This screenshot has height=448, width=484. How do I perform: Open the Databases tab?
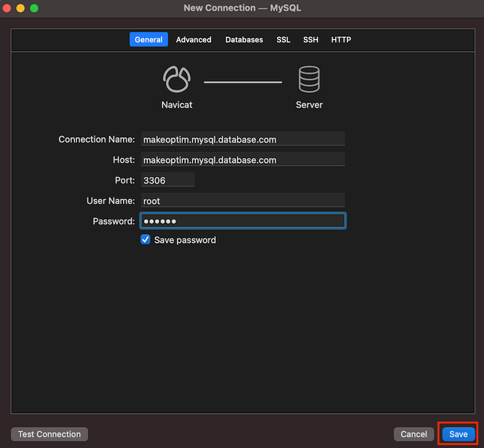[244, 40]
